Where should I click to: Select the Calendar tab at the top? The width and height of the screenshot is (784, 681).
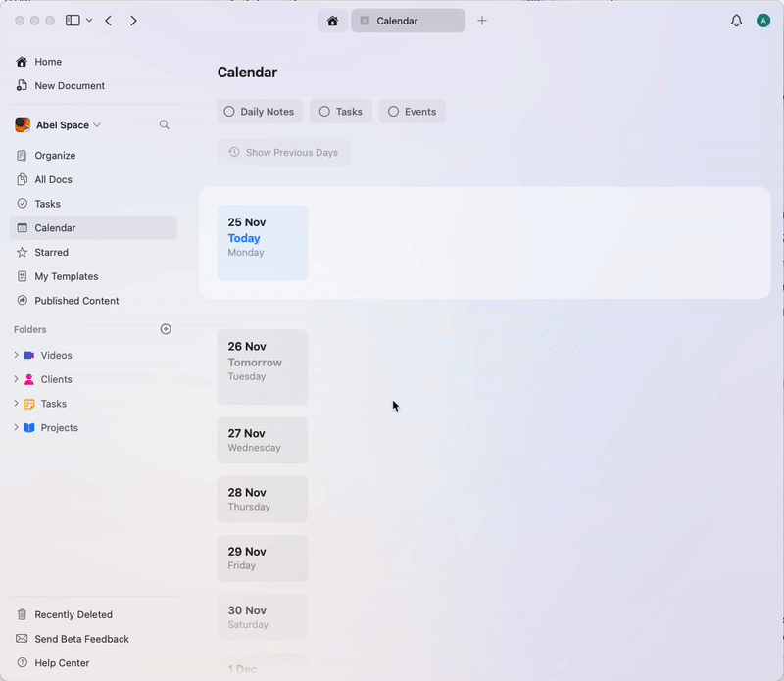tap(408, 20)
